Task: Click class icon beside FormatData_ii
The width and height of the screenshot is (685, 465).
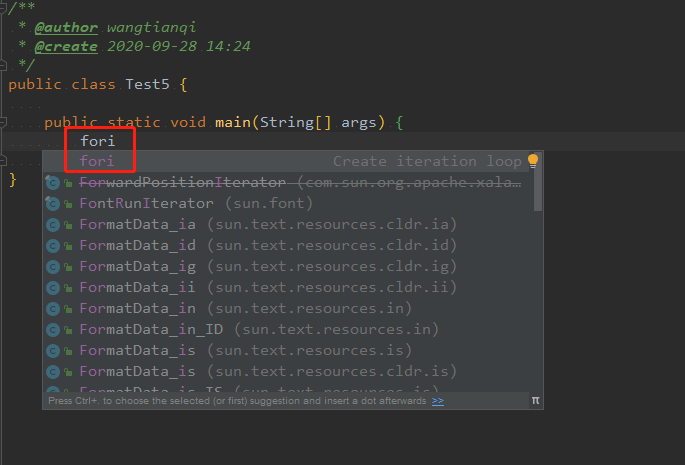Action: [53, 288]
